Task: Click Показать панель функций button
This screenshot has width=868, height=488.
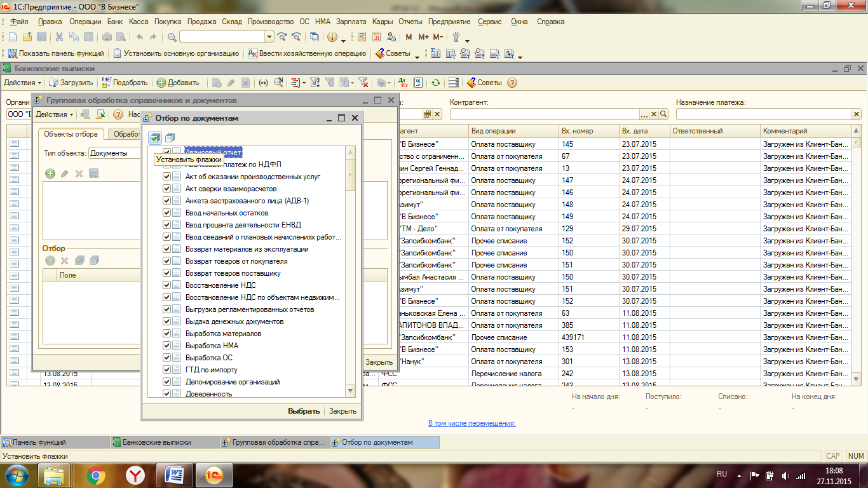Action: click(57, 54)
